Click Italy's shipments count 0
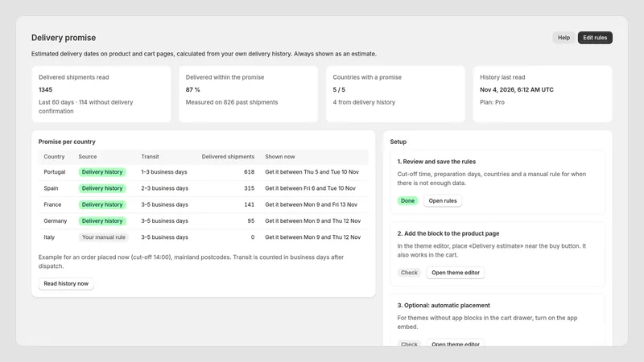 coord(253,237)
